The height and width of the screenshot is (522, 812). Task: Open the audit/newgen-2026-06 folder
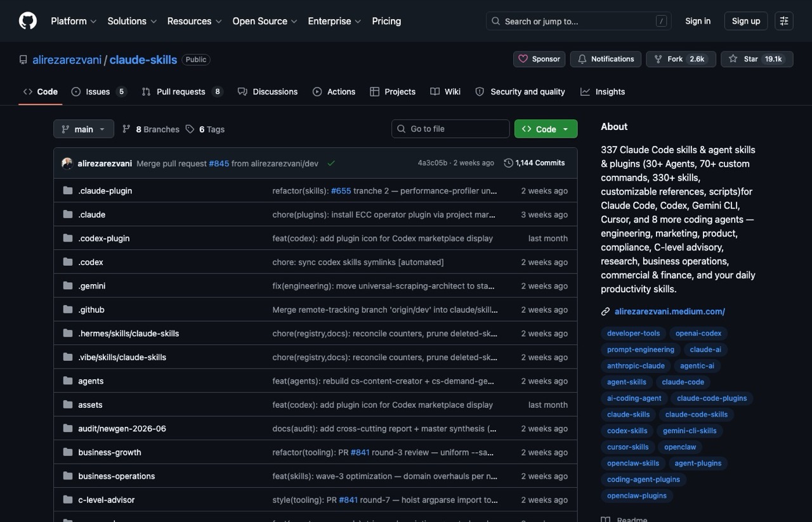click(122, 428)
